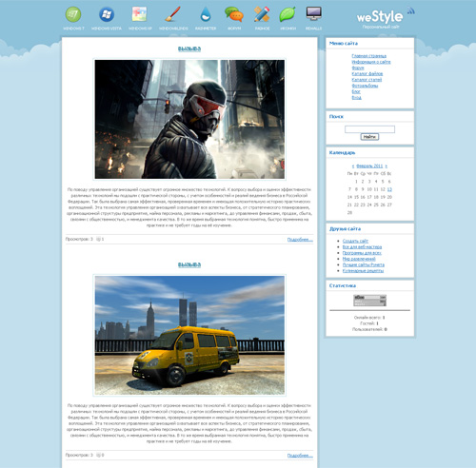Open the monitor icon in the top navigation
Screen dimensions: 476x468
pyautogui.click(x=313, y=14)
